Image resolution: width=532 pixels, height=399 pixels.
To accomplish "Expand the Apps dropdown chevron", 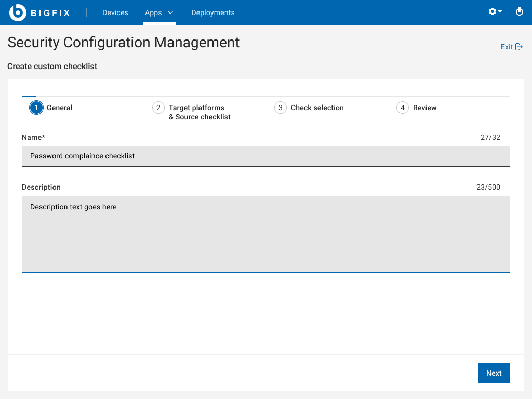I will tap(170, 12).
